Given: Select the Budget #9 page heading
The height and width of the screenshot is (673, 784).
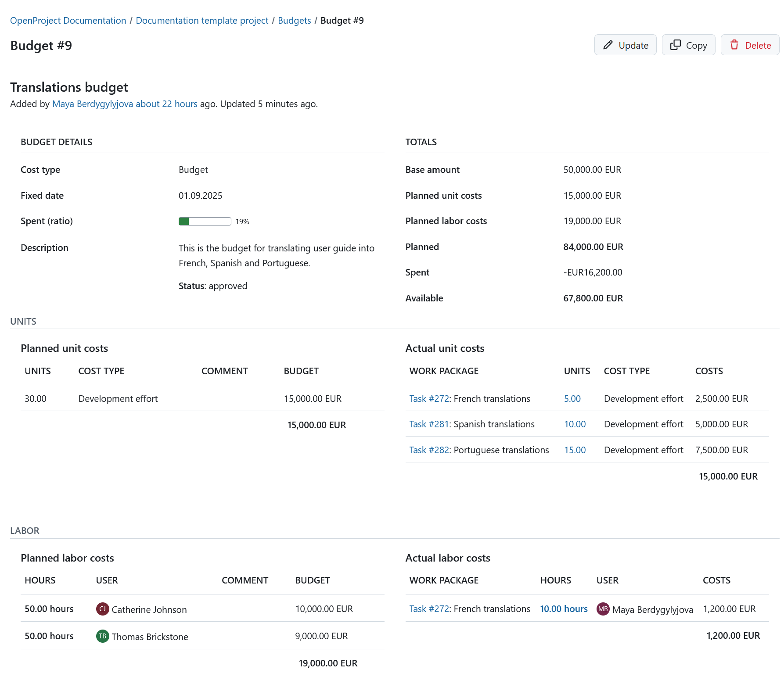Looking at the screenshot, I should tap(41, 45).
